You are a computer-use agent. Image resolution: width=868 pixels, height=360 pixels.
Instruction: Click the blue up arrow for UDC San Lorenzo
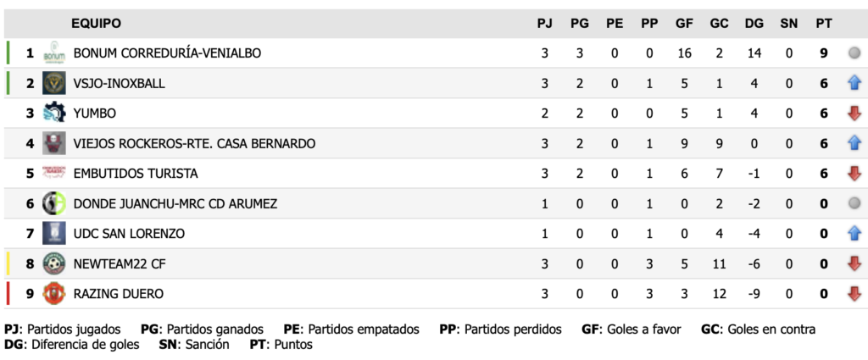[854, 234]
